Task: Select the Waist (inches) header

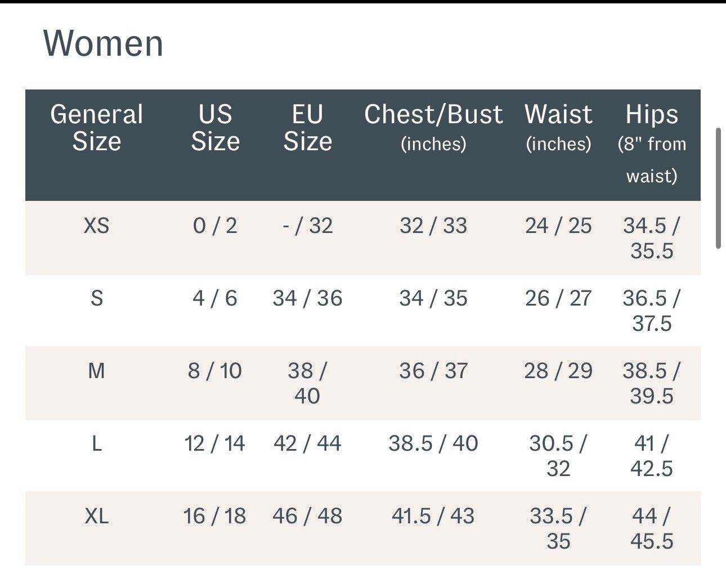Action: [558, 128]
